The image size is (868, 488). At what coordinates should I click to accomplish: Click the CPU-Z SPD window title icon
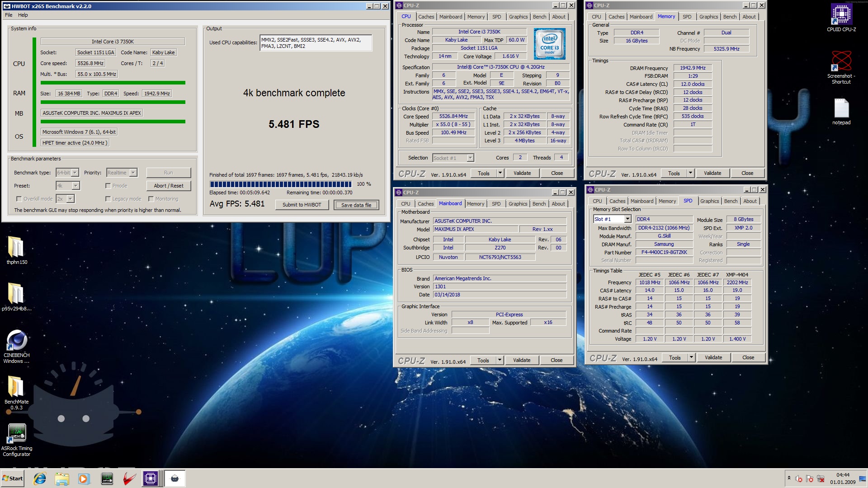590,190
